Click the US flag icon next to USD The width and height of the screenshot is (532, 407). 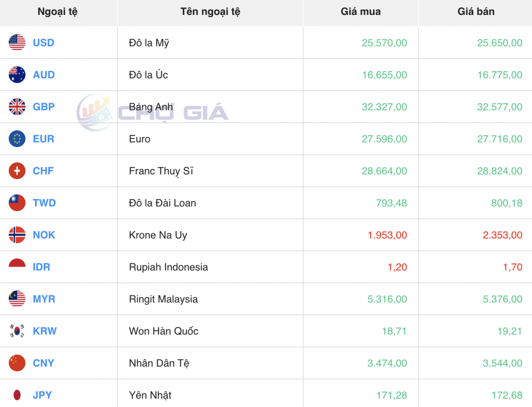[17, 42]
